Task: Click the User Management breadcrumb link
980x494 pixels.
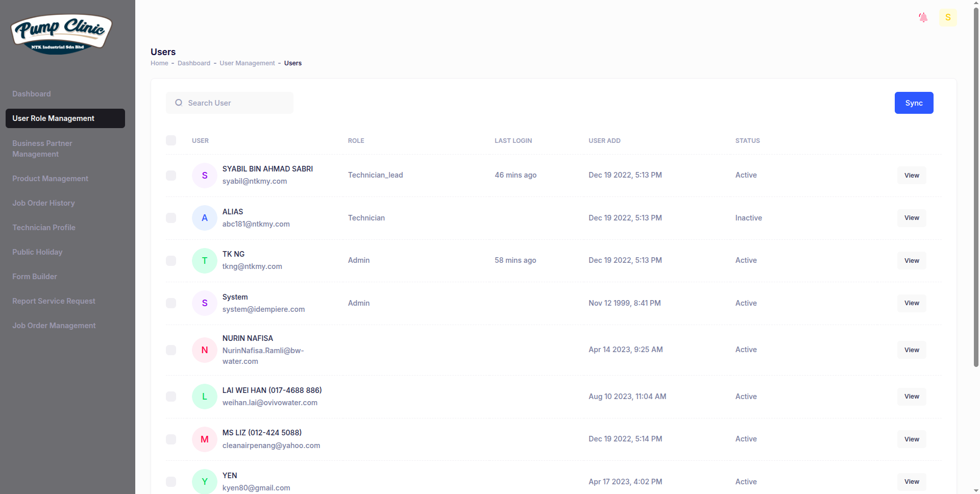Action: pos(247,63)
